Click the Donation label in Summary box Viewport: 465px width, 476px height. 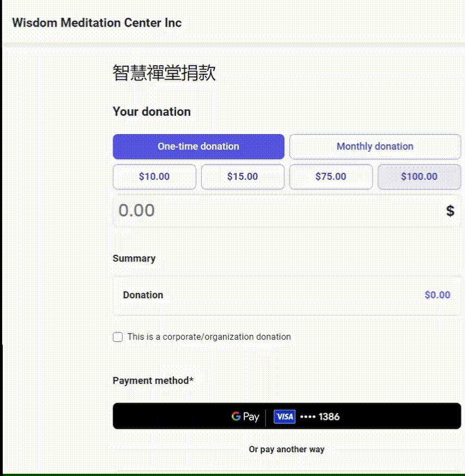[x=143, y=295]
